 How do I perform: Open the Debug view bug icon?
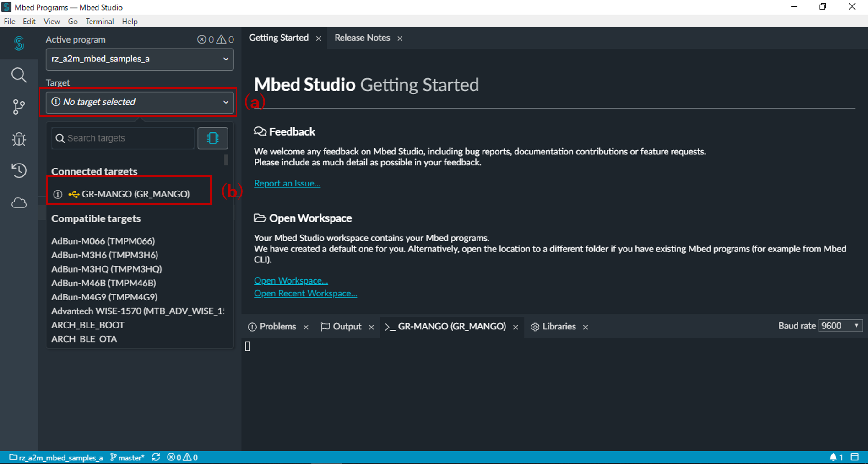[19, 139]
